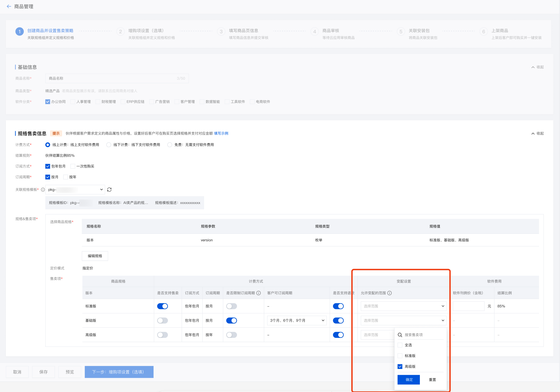Click step 1 circle 创建商品并设置售卖策略
The height and width of the screenshot is (392, 560).
[x=20, y=31]
